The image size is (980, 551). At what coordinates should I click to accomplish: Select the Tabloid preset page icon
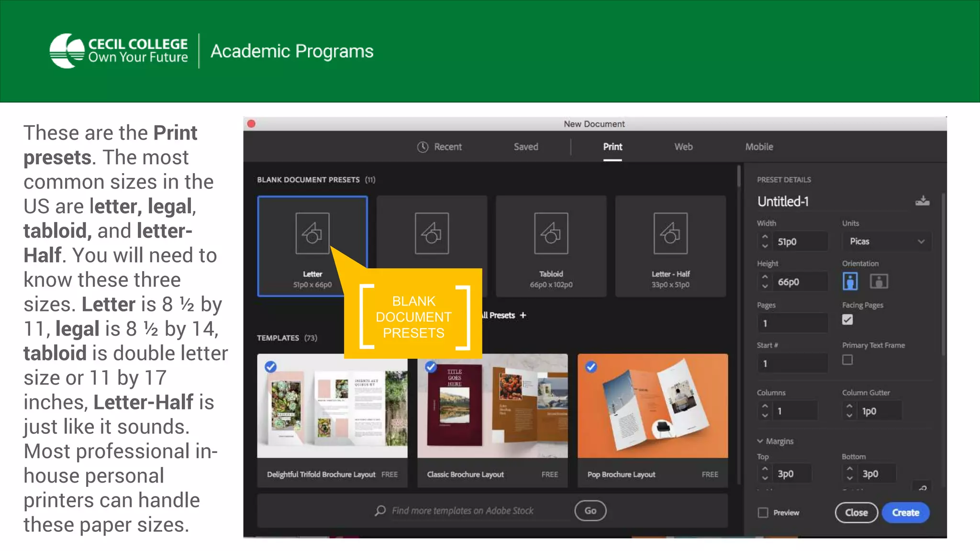click(x=551, y=233)
